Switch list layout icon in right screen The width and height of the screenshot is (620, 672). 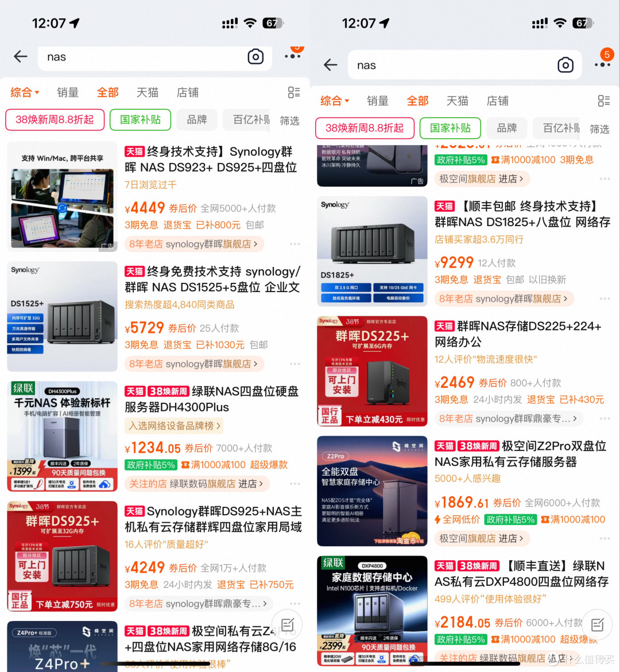pyautogui.click(x=604, y=101)
